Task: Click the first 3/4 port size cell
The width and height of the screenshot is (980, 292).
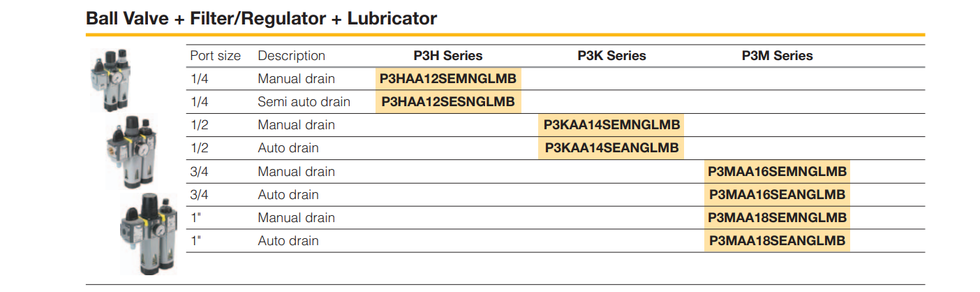Action: coord(200,172)
